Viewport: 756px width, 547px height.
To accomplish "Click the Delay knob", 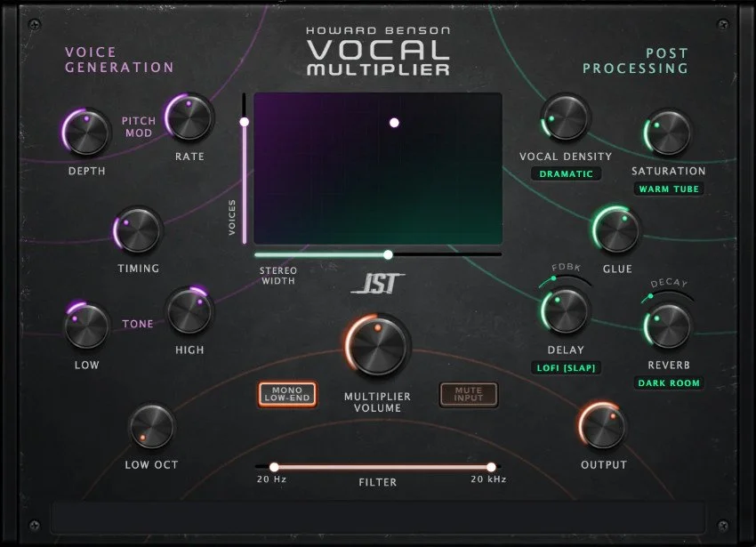I will (x=565, y=311).
